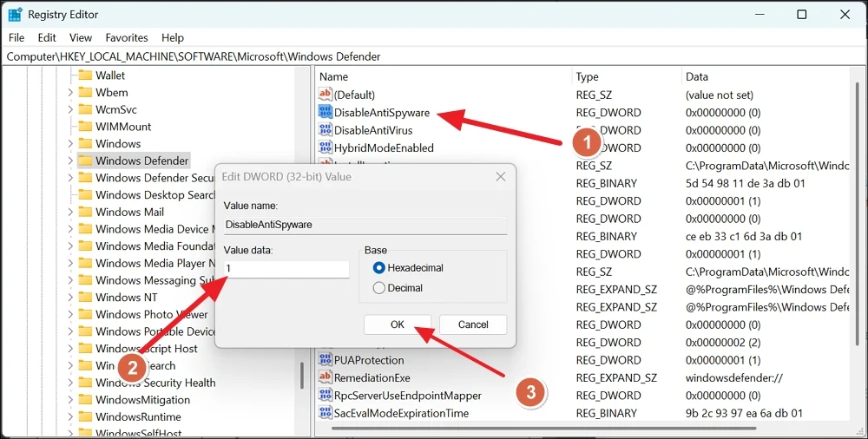The width and height of the screenshot is (868, 439).
Task: Click the Windows NT folder icon
Action: (85, 297)
